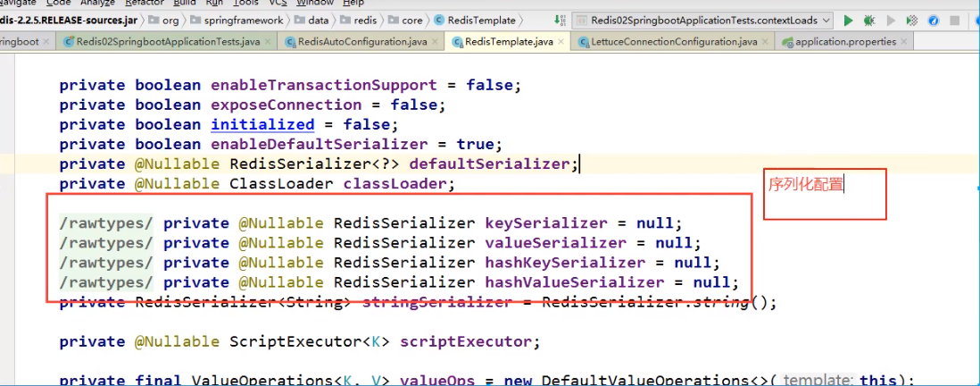The width and height of the screenshot is (980, 386).
Task: Open application.properties tab
Action: (x=843, y=42)
